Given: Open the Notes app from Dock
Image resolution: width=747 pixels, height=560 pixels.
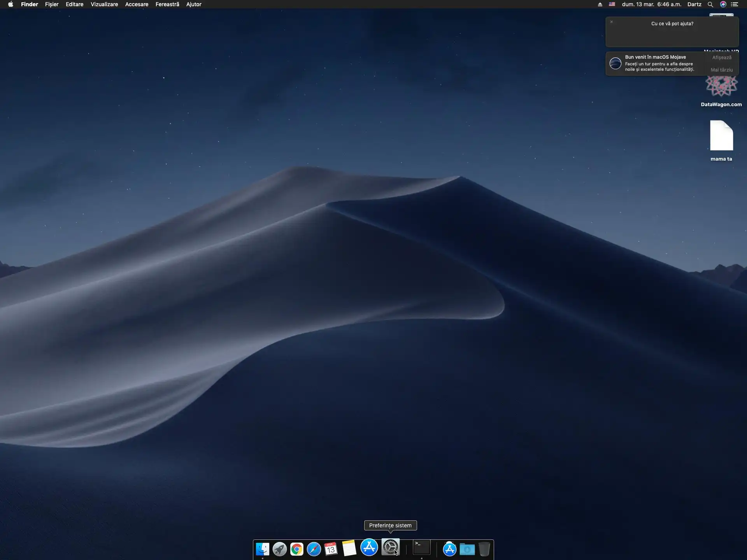Looking at the screenshot, I should [349, 548].
